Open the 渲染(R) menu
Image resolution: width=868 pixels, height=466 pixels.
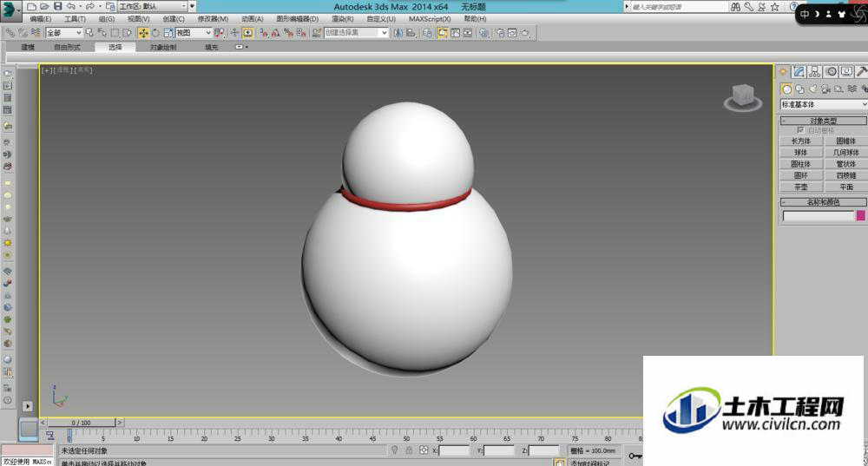click(x=343, y=19)
